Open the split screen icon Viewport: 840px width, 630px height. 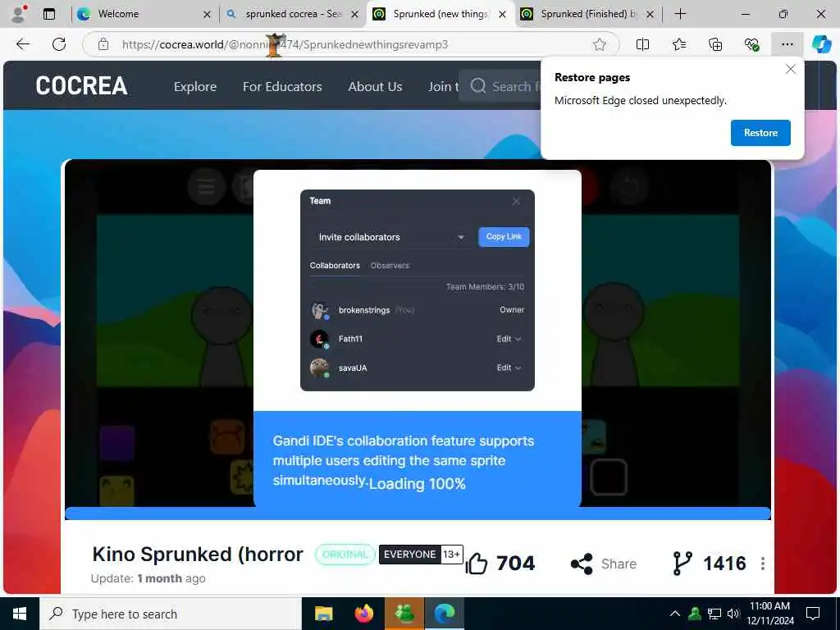click(642, 44)
